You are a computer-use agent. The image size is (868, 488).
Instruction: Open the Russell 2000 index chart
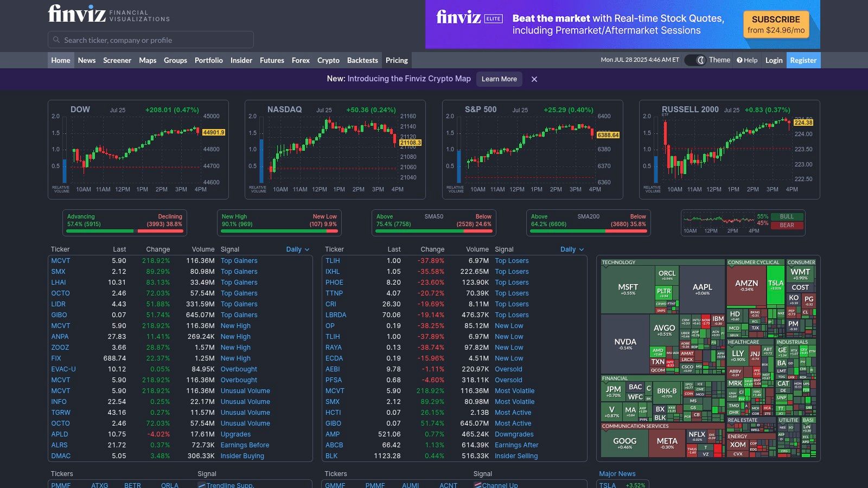[x=730, y=150]
